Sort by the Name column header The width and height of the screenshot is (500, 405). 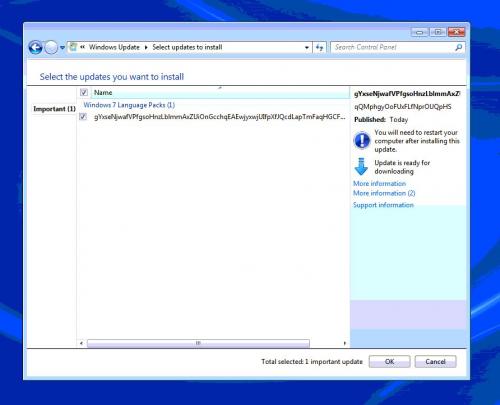coord(220,93)
